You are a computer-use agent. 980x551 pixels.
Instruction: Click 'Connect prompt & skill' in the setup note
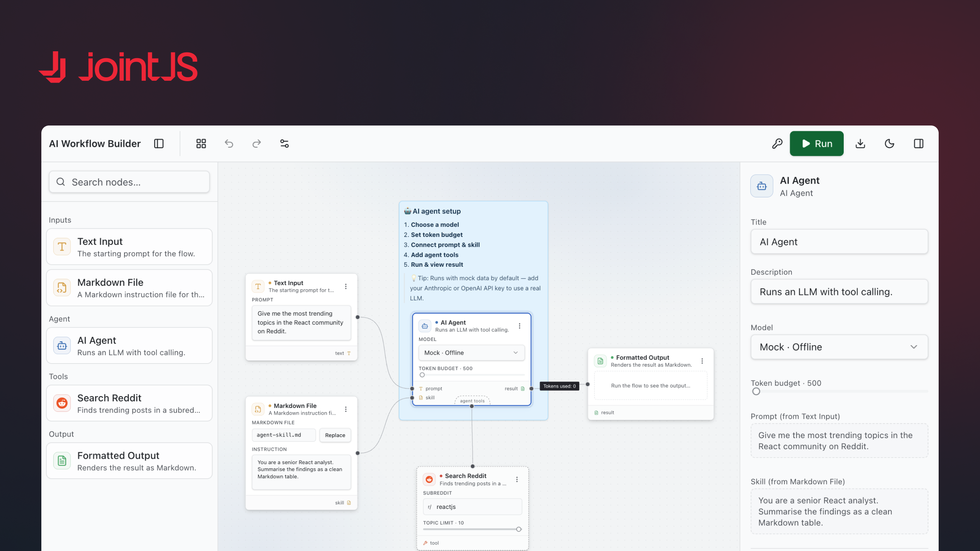coord(445,245)
